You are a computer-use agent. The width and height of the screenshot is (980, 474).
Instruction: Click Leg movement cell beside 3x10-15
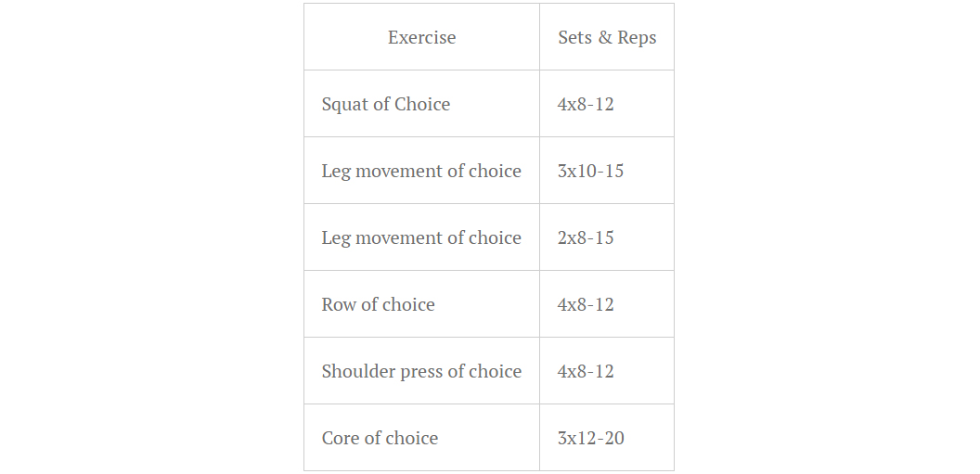(x=421, y=171)
